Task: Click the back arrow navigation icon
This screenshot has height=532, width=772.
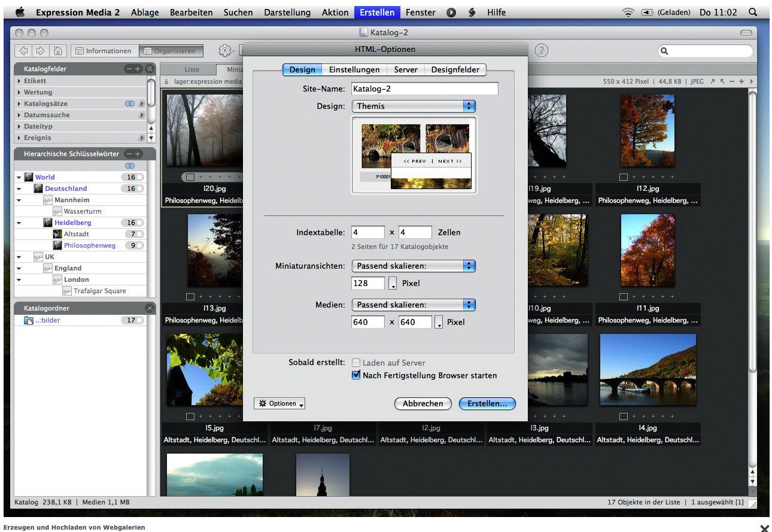Action: coord(25,51)
